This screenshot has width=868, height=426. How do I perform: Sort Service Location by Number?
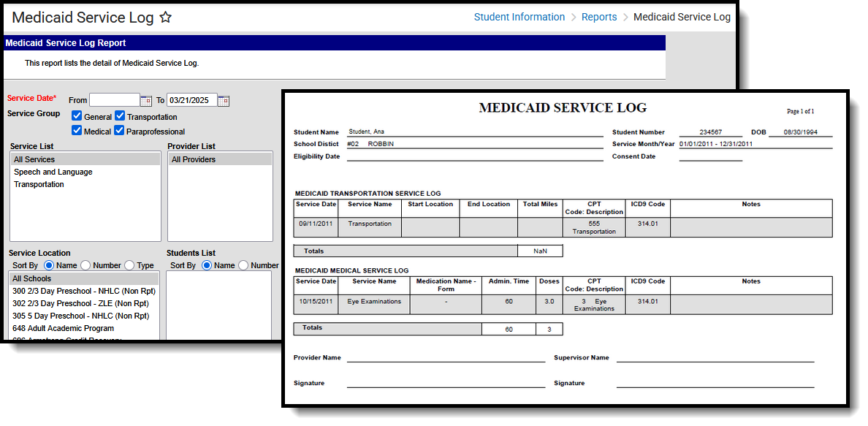tap(85, 265)
